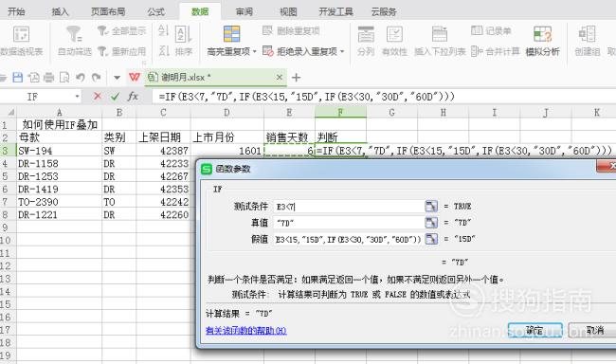Redo the last action
This screenshot has width=616, height=364.
tap(97, 78)
